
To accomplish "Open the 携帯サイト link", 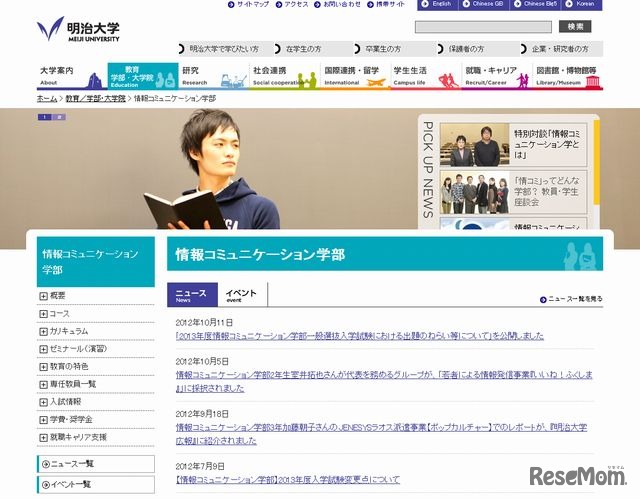I will pos(386,4).
